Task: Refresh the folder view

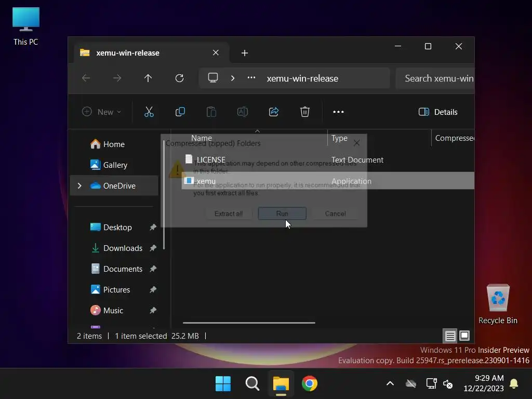Action: pos(179,78)
